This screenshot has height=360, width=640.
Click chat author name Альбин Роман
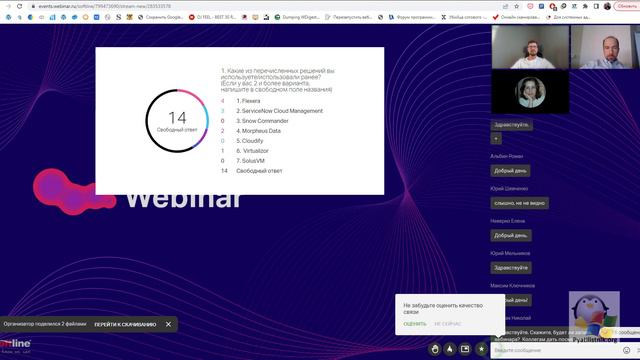pos(507,156)
